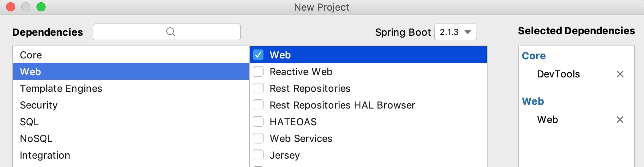Click the search magnifier icon

[170, 32]
